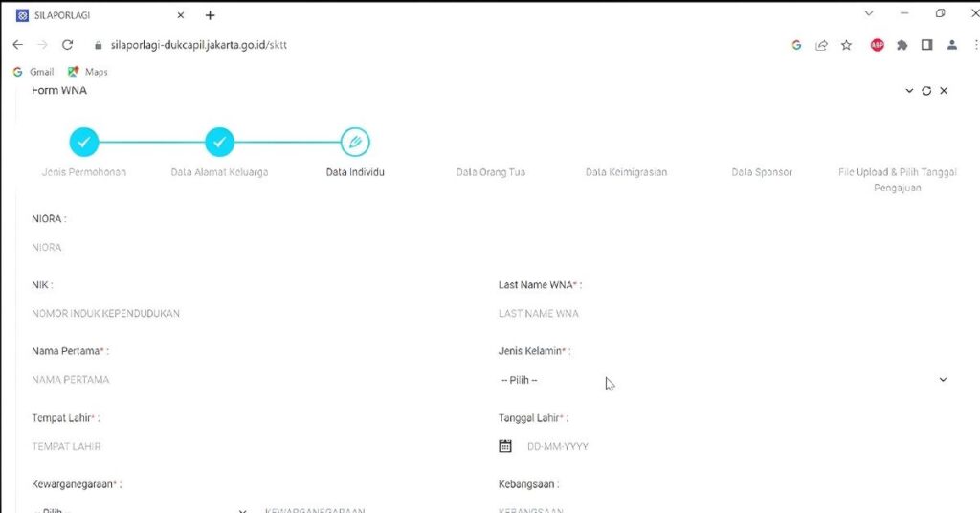This screenshot has width=980, height=513.
Task: Share this page via share icon
Action: (x=822, y=45)
